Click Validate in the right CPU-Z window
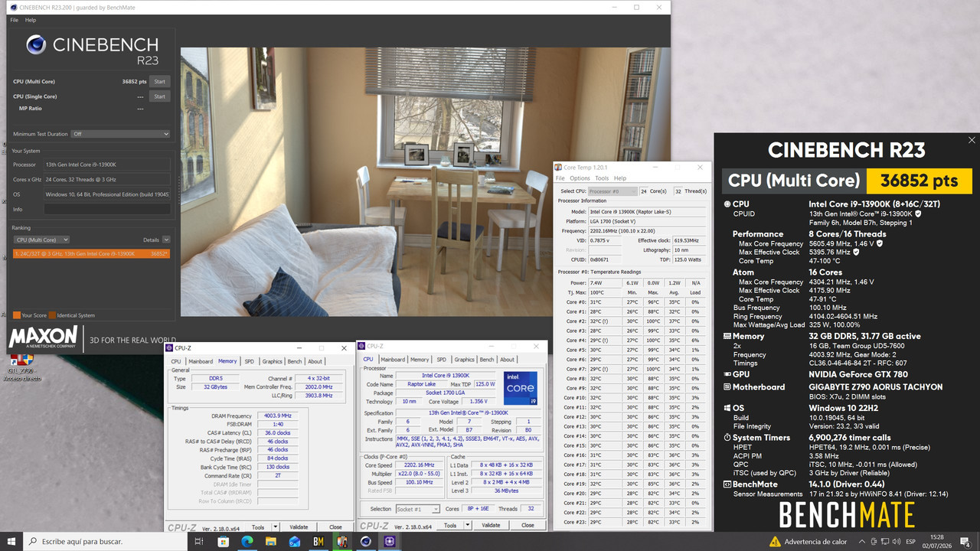This screenshot has width=980, height=551. (491, 525)
